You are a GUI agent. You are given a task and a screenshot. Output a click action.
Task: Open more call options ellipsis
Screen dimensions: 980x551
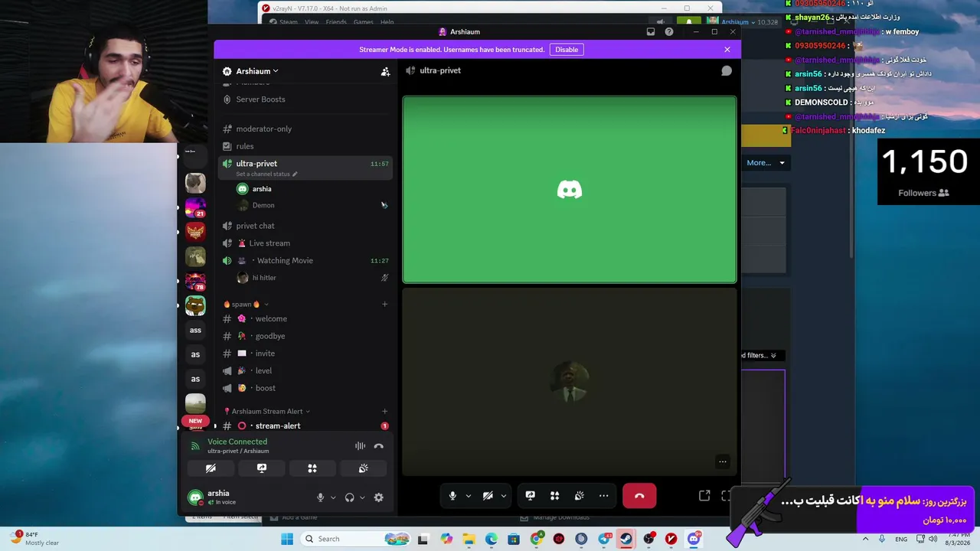click(x=603, y=496)
